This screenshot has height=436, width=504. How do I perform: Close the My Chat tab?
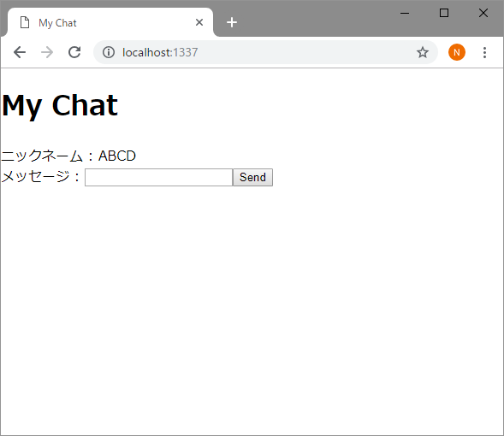pos(199,22)
